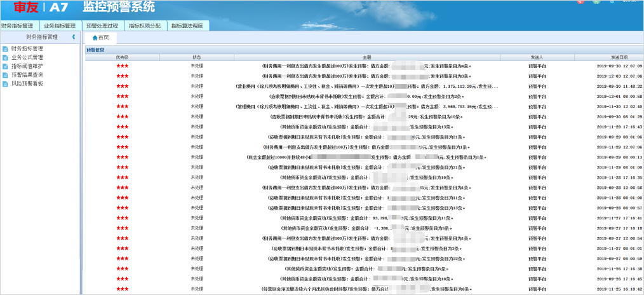Click the red round icon in header
644x295 pixels.
pos(580,1)
